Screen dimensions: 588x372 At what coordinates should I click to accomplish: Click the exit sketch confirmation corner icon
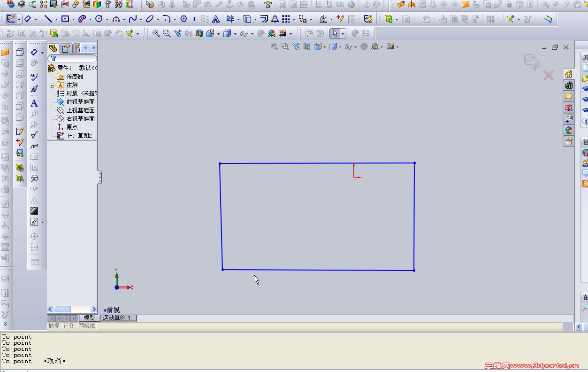[532, 62]
